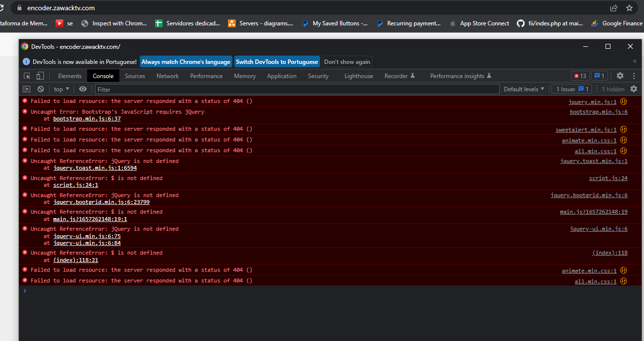This screenshot has height=341, width=644.
Task: Click the 13 errors counter badge
Action: tap(580, 76)
